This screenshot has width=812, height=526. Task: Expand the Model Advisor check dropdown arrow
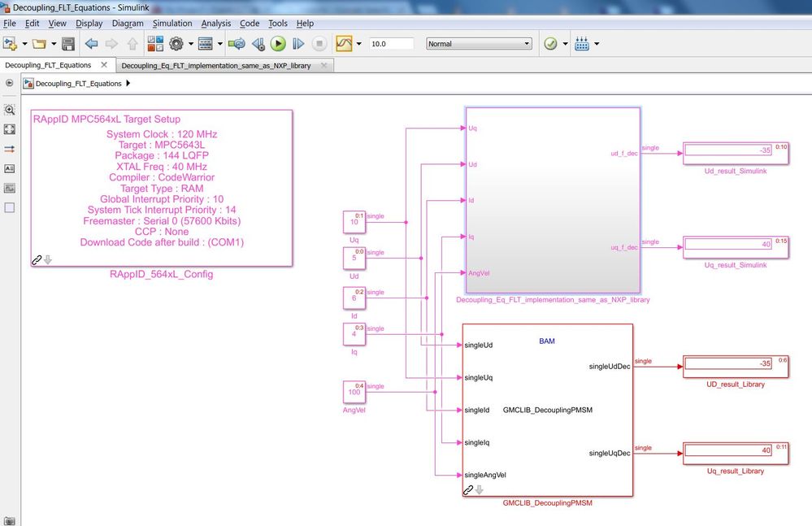pyautogui.click(x=565, y=44)
